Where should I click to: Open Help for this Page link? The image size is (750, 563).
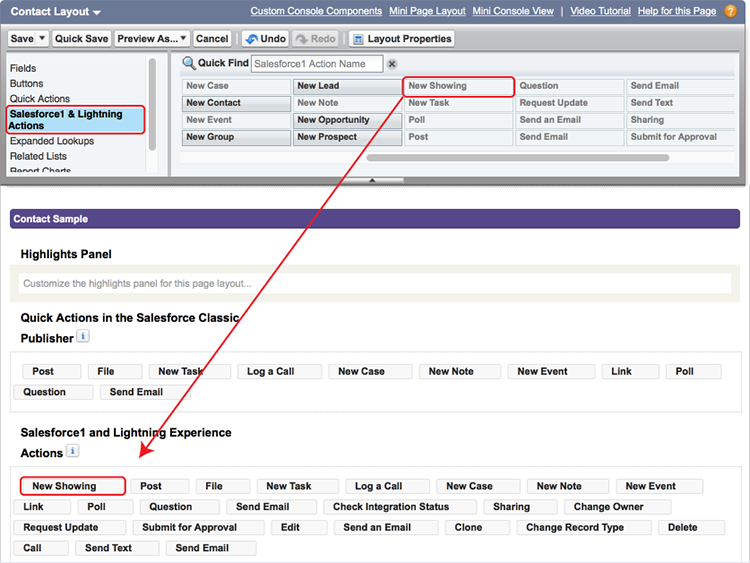coord(677,11)
